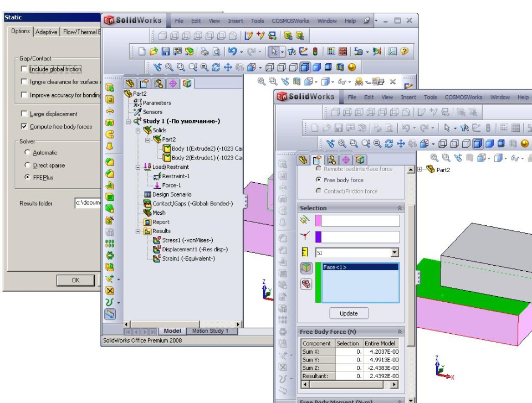Enable the Large displacement checkbox
Viewport: 532px width, 403px height.
pyautogui.click(x=24, y=113)
